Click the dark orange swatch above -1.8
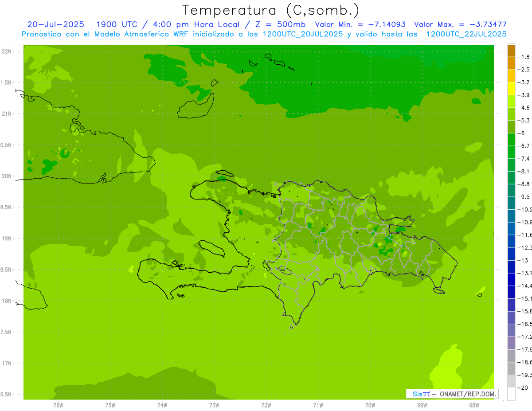The image size is (532, 411). [511, 50]
